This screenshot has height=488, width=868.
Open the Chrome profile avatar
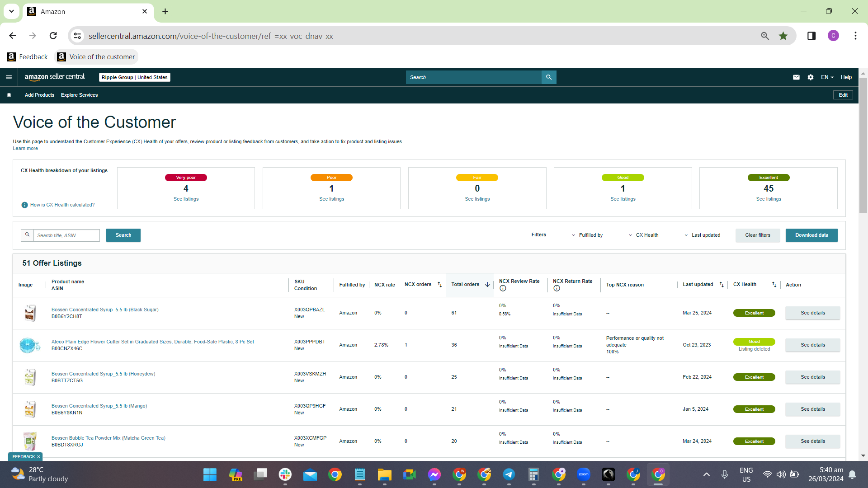click(x=833, y=36)
